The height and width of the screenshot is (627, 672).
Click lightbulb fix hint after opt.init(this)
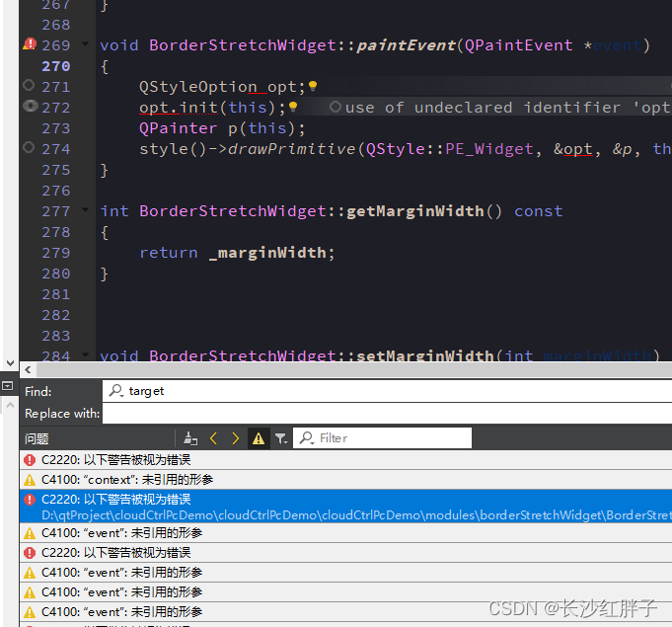click(x=293, y=107)
